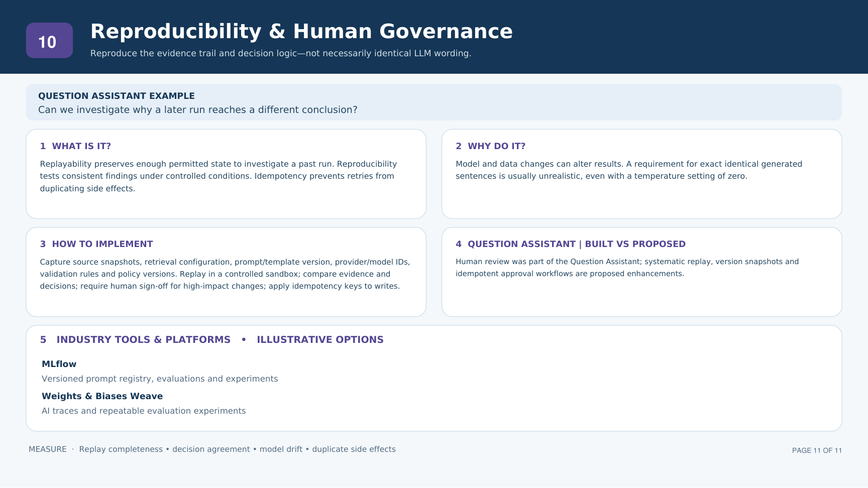This screenshot has height=488, width=868.
Task: Select the title Reproducibility & Human Governance
Action: [301, 31]
